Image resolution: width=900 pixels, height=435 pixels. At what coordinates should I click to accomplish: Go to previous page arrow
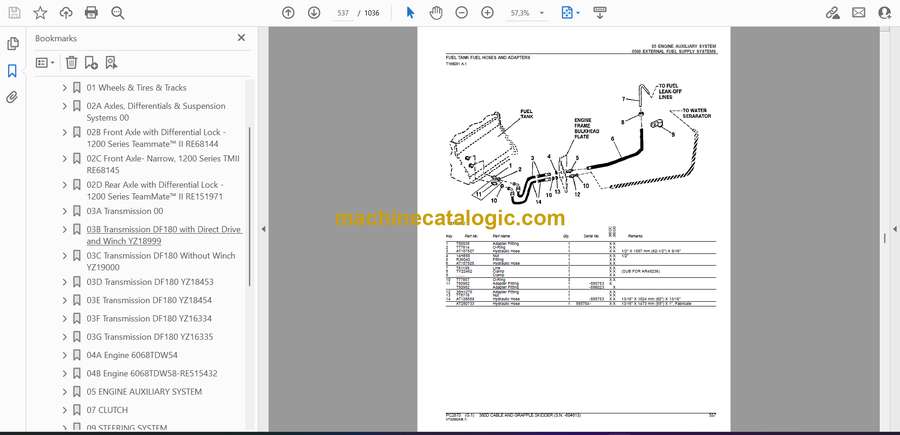(x=288, y=13)
